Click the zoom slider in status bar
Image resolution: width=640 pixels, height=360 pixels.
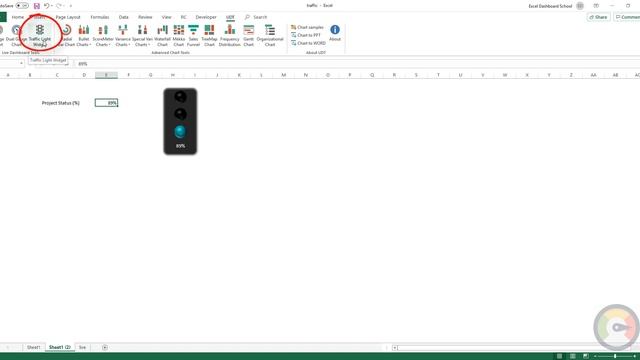[615, 356]
